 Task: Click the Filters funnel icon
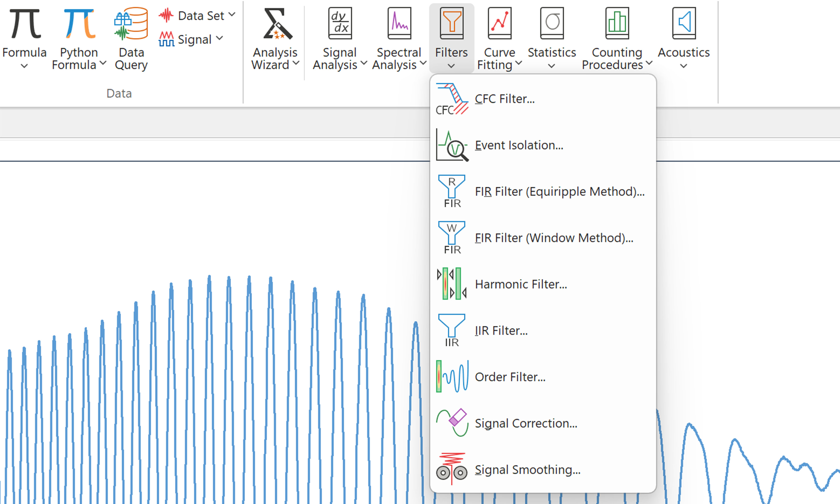pyautogui.click(x=451, y=24)
